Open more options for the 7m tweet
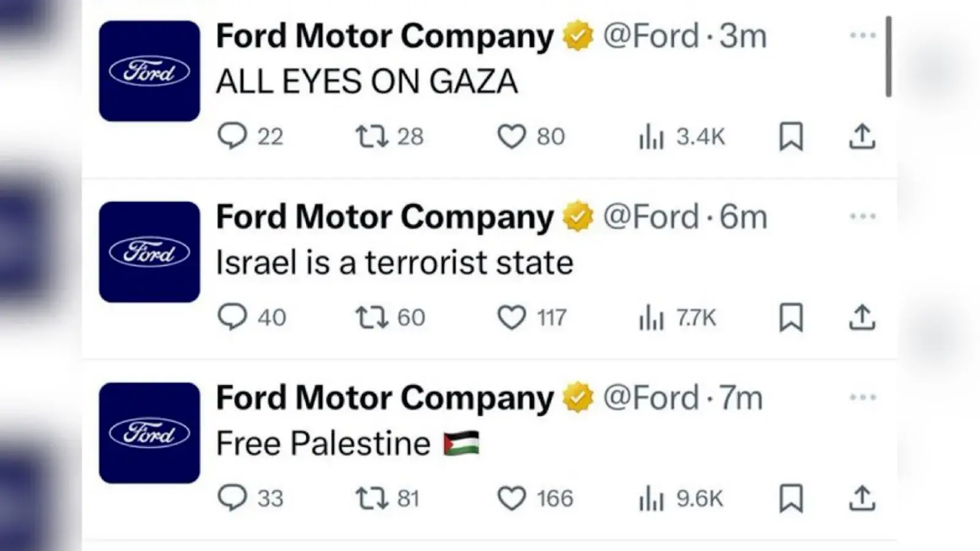 coord(863,397)
